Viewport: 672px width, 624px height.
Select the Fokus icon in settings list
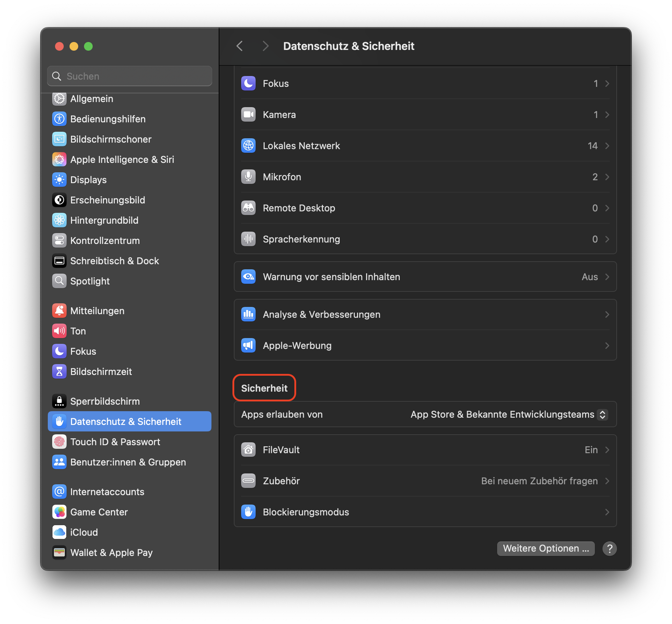248,83
